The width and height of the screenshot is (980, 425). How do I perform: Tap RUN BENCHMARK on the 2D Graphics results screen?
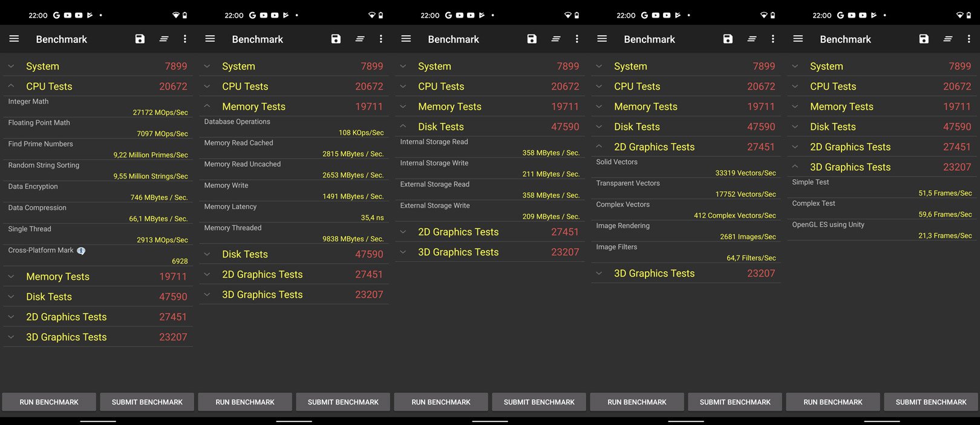[x=637, y=402]
